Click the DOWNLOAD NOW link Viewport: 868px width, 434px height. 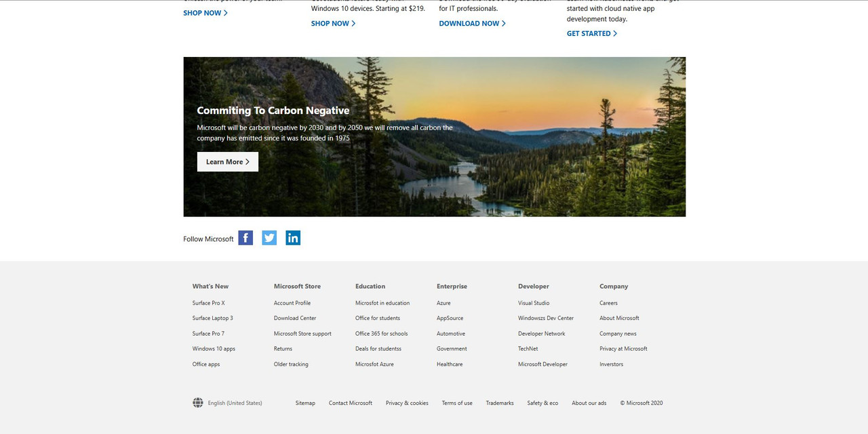(473, 23)
